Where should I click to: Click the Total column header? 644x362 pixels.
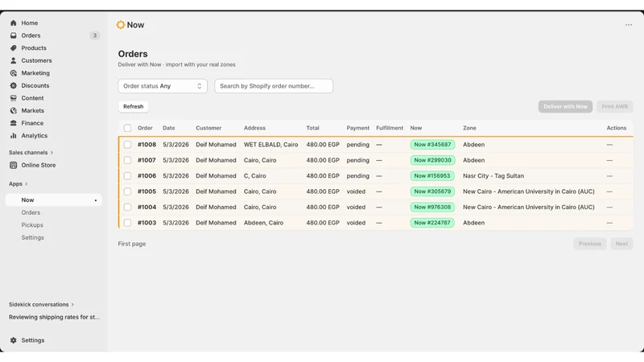pyautogui.click(x=312, y=128)
